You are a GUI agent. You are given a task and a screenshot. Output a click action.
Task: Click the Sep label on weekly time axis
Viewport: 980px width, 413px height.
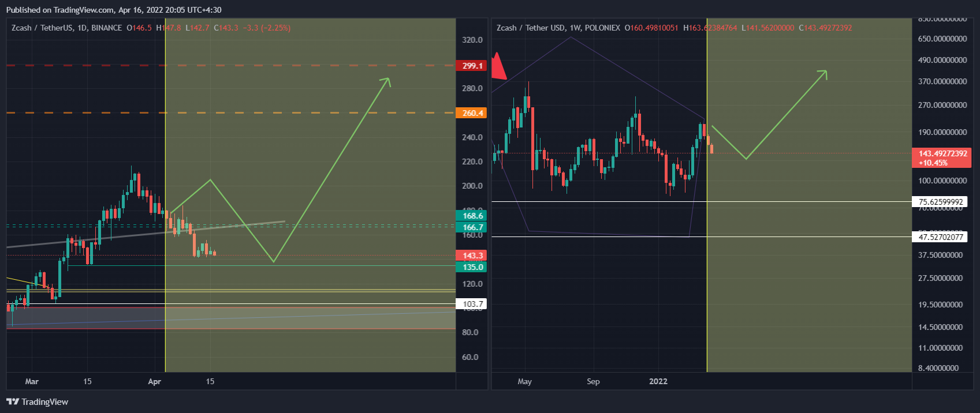click(593, 381)
